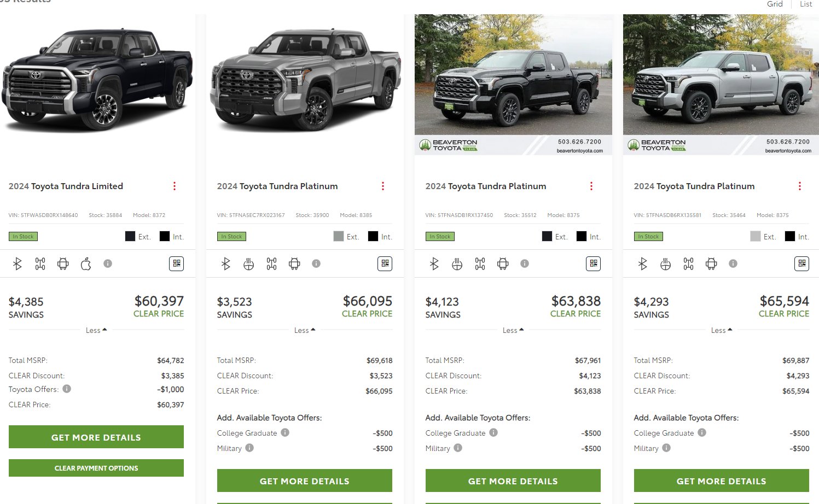Click Apple CarPlay icon on Tundra Limited
The image size is (819, 504).
point(86,264)
